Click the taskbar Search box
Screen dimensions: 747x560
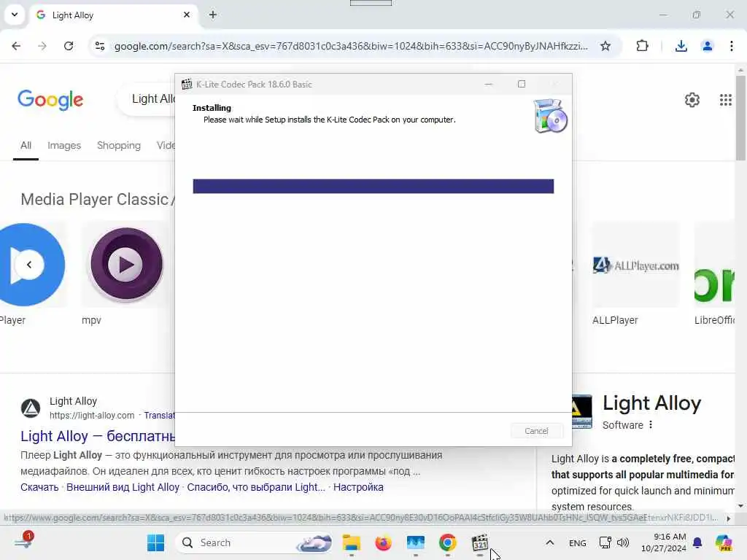pyautogui.click(x=255, y=542)
